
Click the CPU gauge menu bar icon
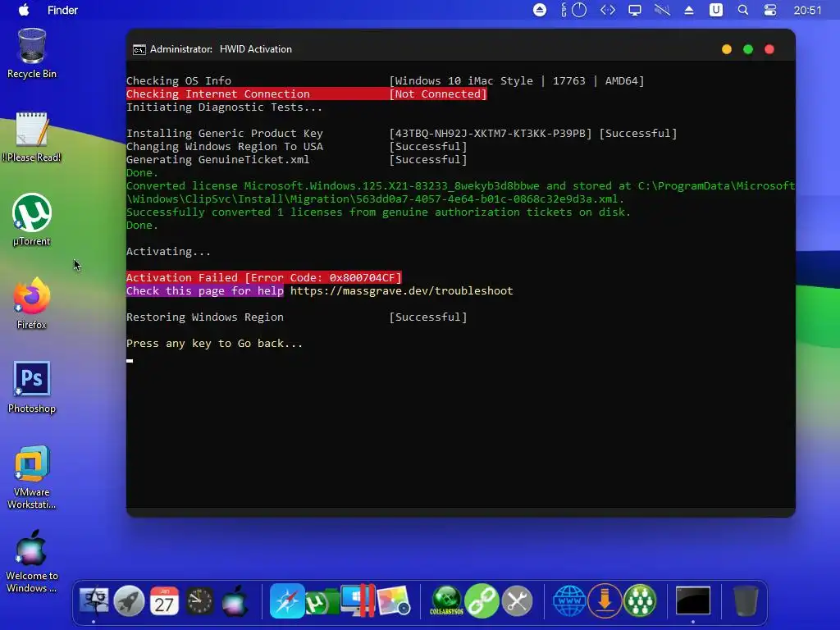(x=573, y=10)
